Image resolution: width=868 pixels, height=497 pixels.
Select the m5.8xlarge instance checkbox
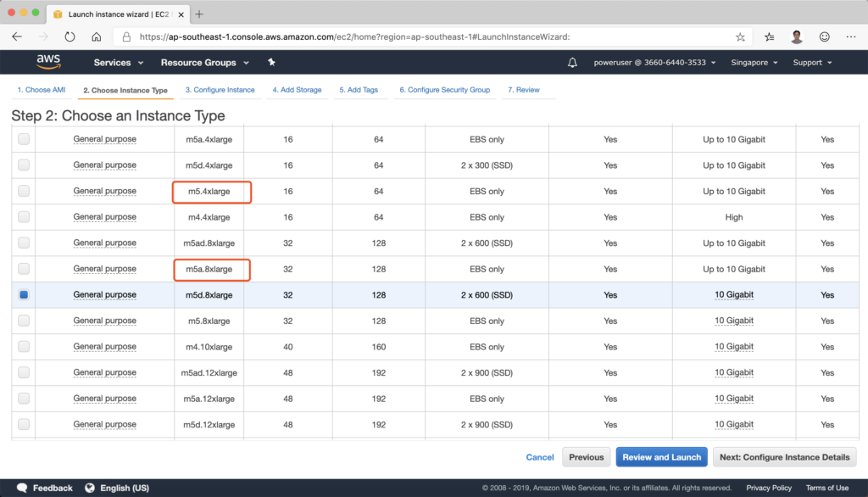click(x=24, y=321)
